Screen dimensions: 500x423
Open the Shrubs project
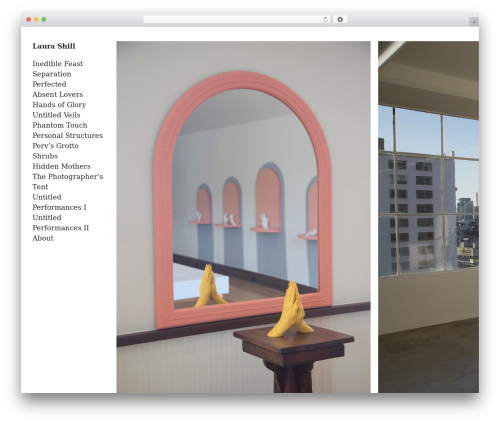click(x=45, y=156)
